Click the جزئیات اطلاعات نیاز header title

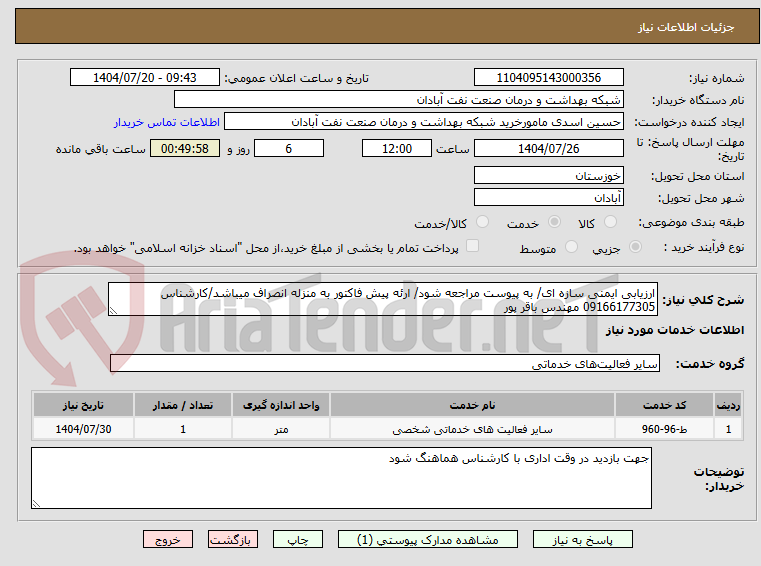coord(686,27)
